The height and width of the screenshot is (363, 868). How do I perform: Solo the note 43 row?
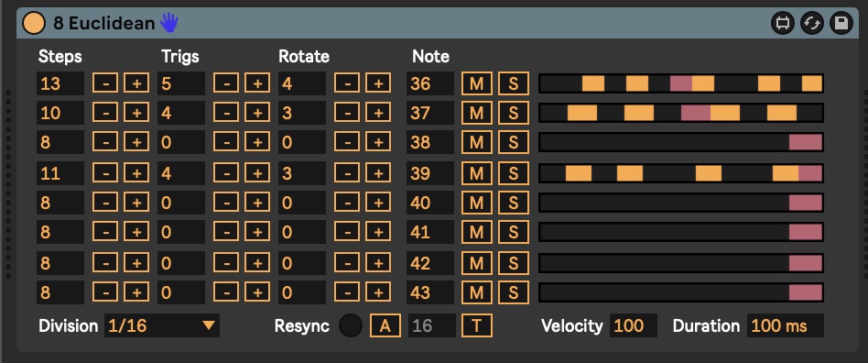[513, 291]
